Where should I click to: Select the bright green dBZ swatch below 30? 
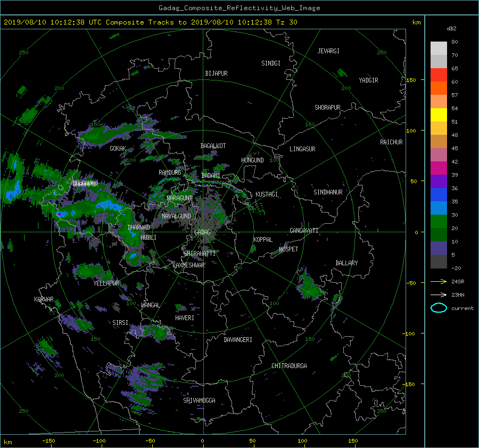coord(439,222)
